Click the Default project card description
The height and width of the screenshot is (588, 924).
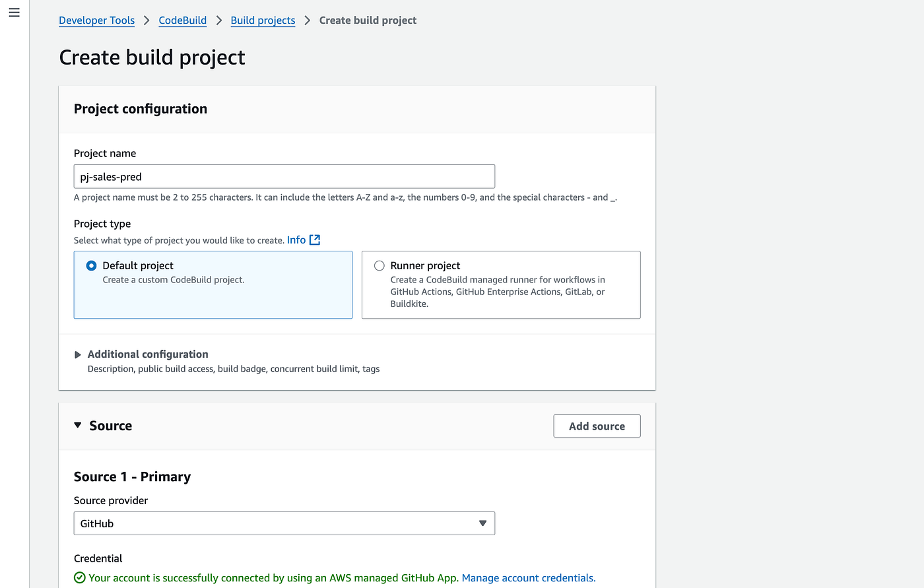(174, 280)
